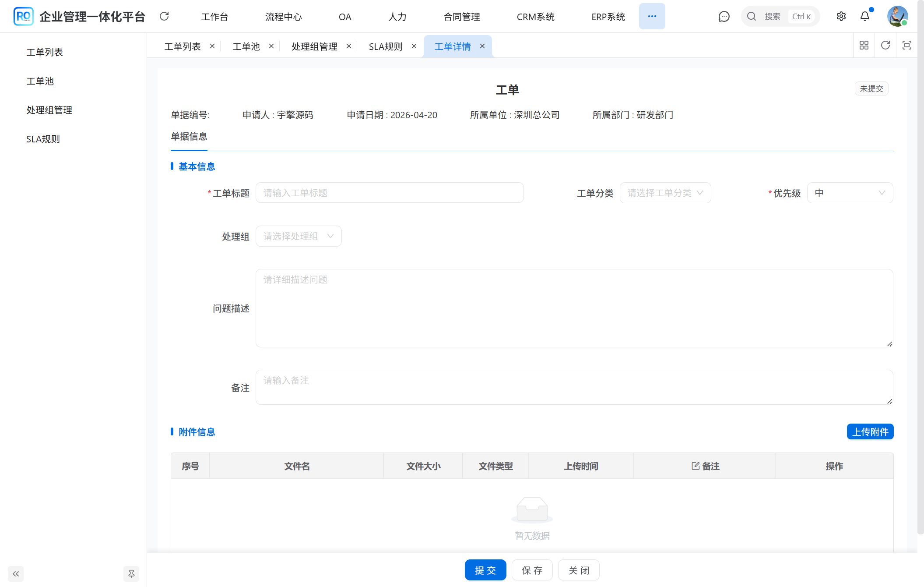Pin the sidebar using pin icon
The height and width of the screenshot is (587, 924).
[131, 574]
